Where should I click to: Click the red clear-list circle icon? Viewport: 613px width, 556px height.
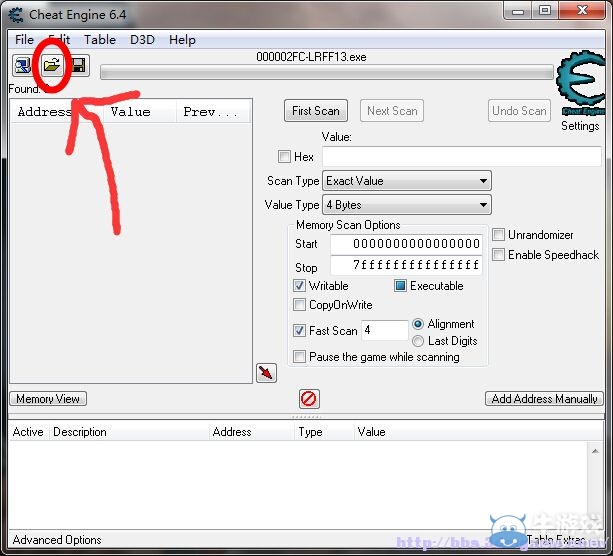click(x=309, y=399)
